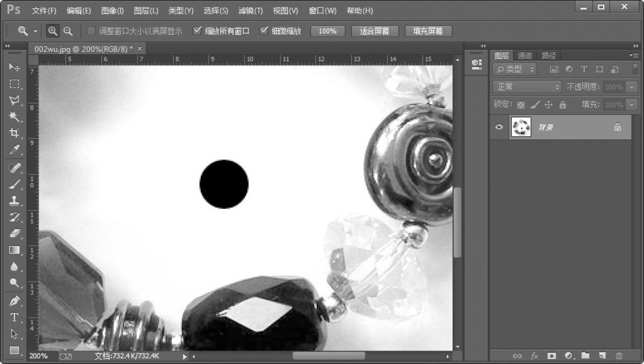Delete layer using trash icon
The width and height of the screenshot is (644, 364).
tap(619, 356)
